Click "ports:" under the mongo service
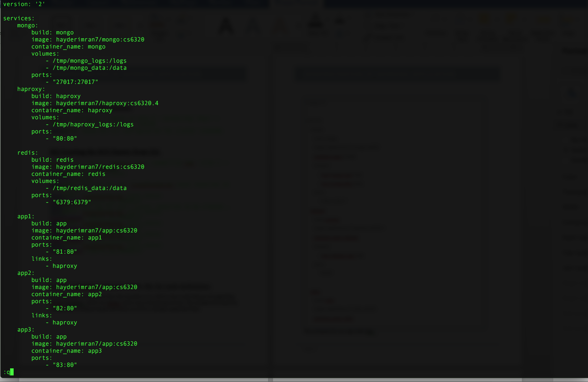 [42, 75]
